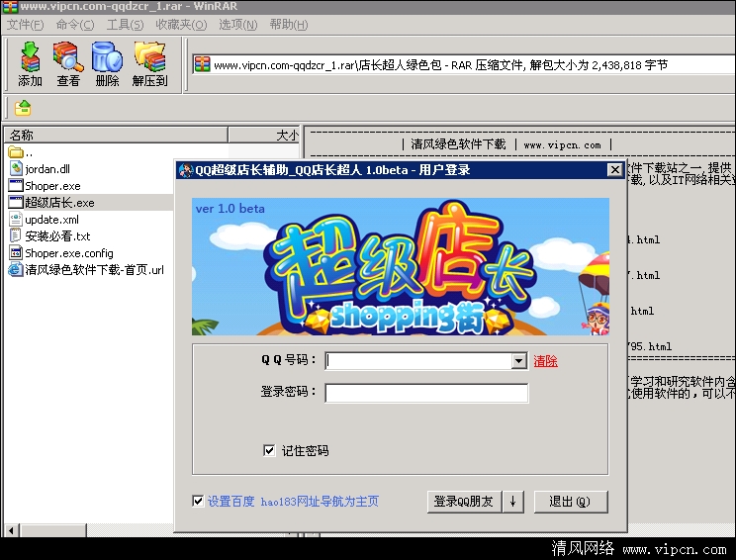Click the 查看 (View) toolbar icon

(x=68, y=64)
